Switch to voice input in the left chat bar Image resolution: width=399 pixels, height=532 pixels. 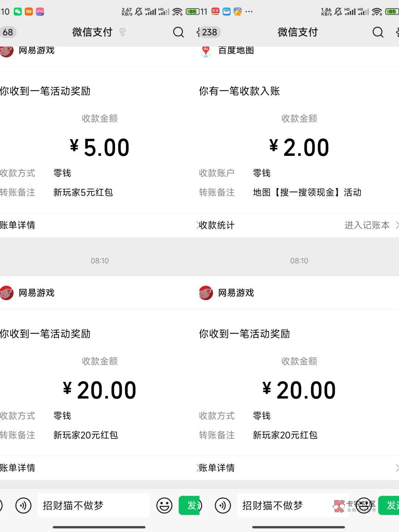pos(23,505)
